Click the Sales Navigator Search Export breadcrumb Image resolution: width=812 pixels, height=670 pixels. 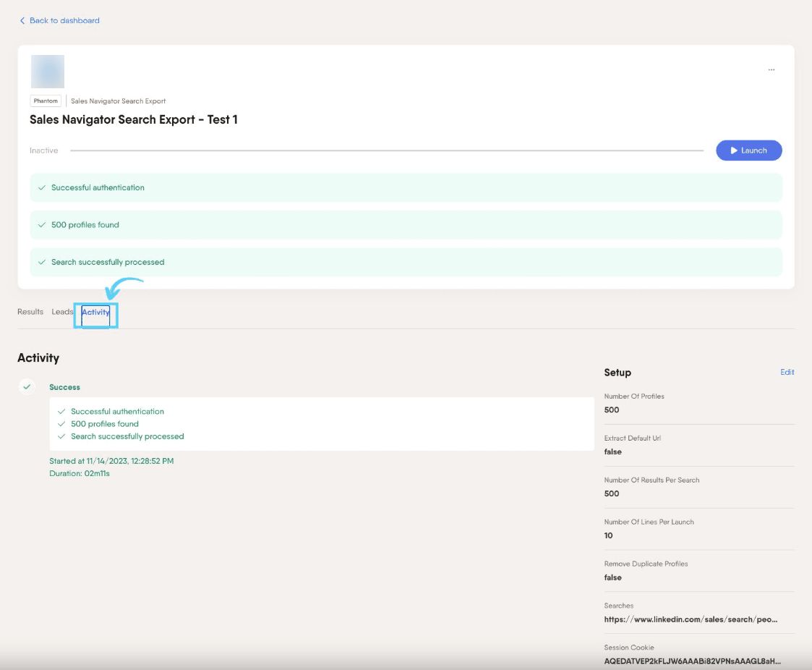point(118,101)
